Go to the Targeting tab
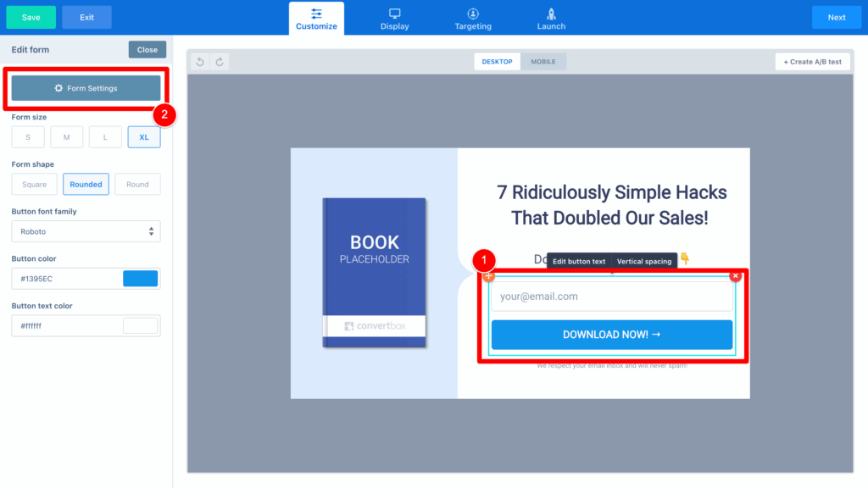This screenshot has width=868, height=488. [472, 18]
